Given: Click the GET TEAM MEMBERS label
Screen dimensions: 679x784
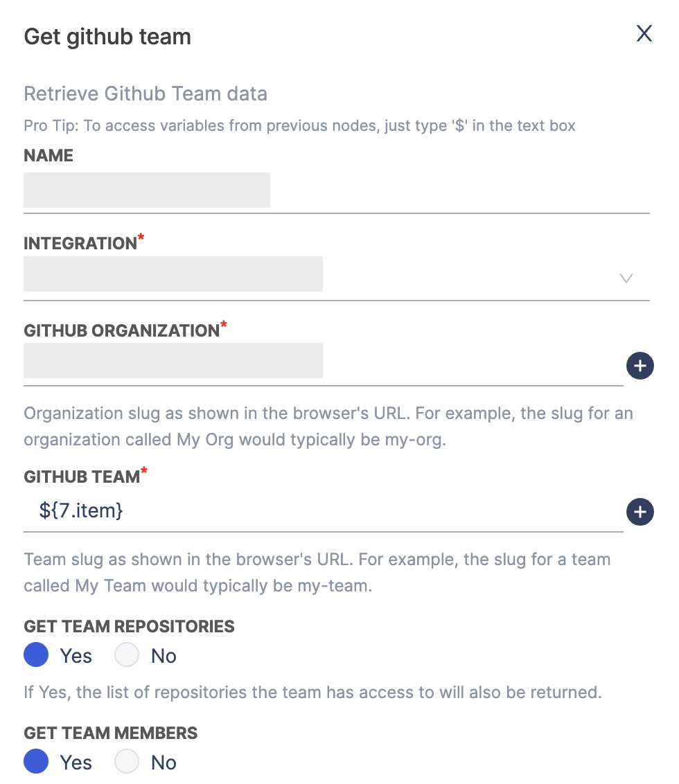Looking at the screenshot, I should pyautogui.click(x=111, y=733).
